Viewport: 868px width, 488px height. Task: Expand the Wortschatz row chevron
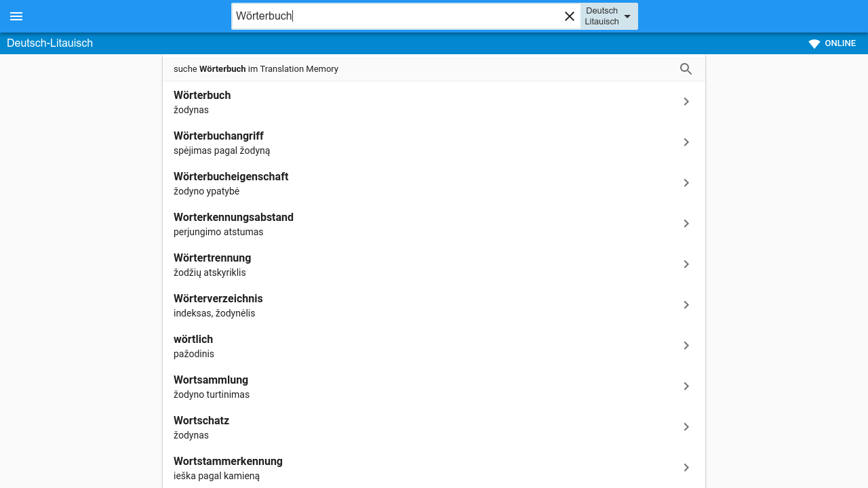click(686, 427)
